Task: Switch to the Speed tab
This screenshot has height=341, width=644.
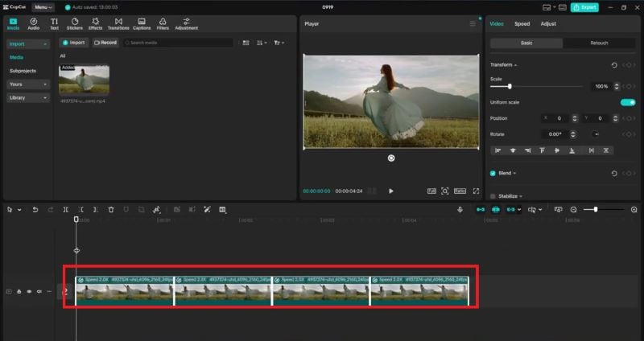Action: [x=522, y=24]
